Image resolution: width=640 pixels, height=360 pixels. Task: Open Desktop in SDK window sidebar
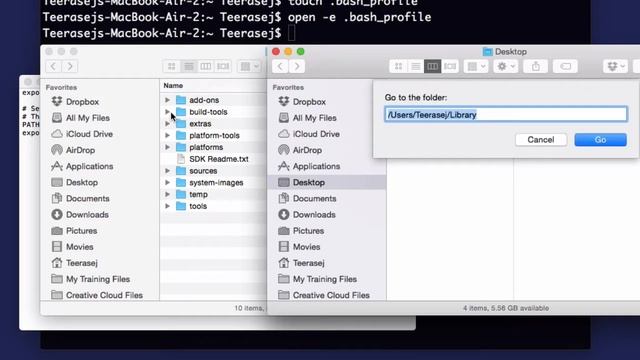tap(74, 182)
